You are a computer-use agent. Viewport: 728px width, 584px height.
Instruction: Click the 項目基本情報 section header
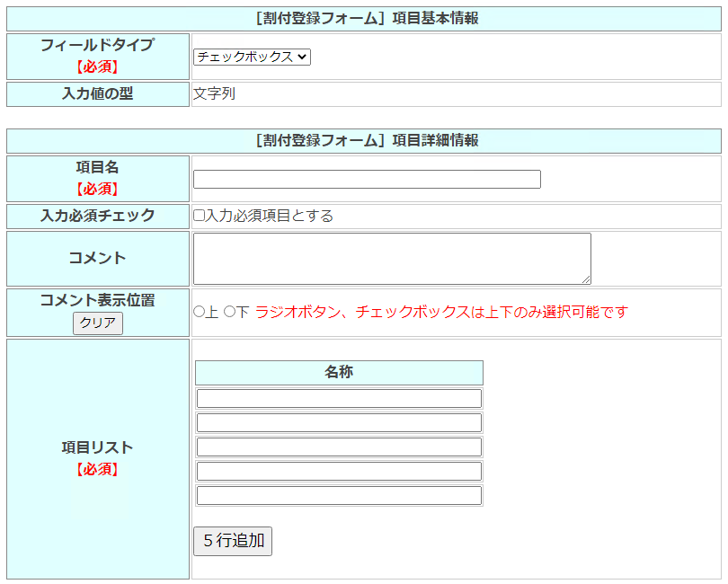364,19
